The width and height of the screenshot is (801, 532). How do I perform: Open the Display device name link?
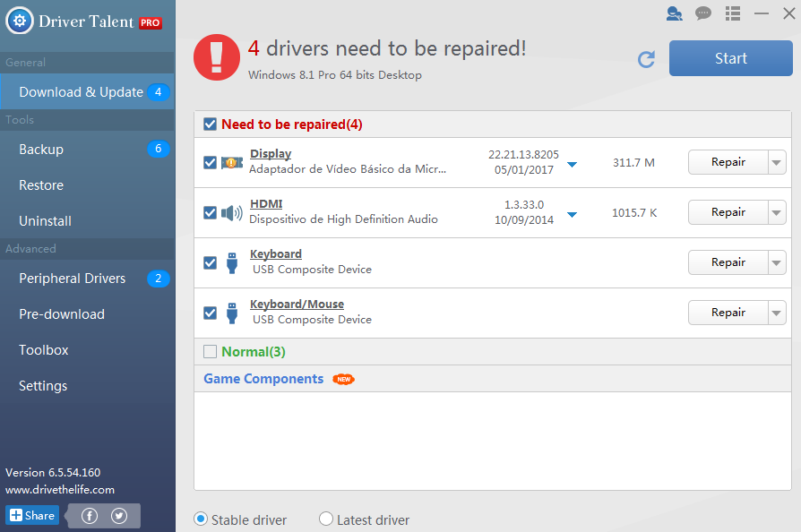[271, 154]
